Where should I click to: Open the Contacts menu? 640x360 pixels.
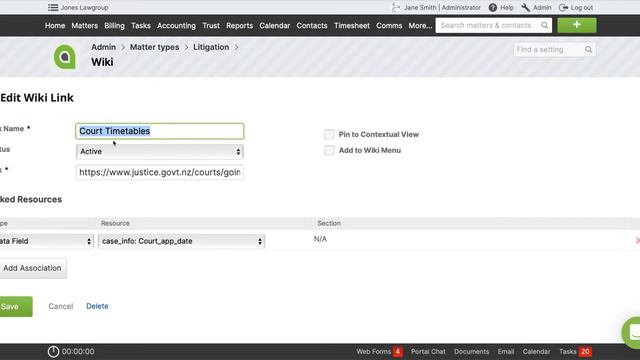[312, 25]
